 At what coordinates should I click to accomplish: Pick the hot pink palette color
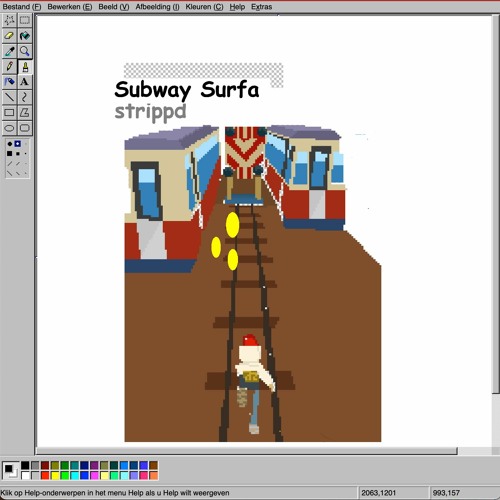point(144,475)
